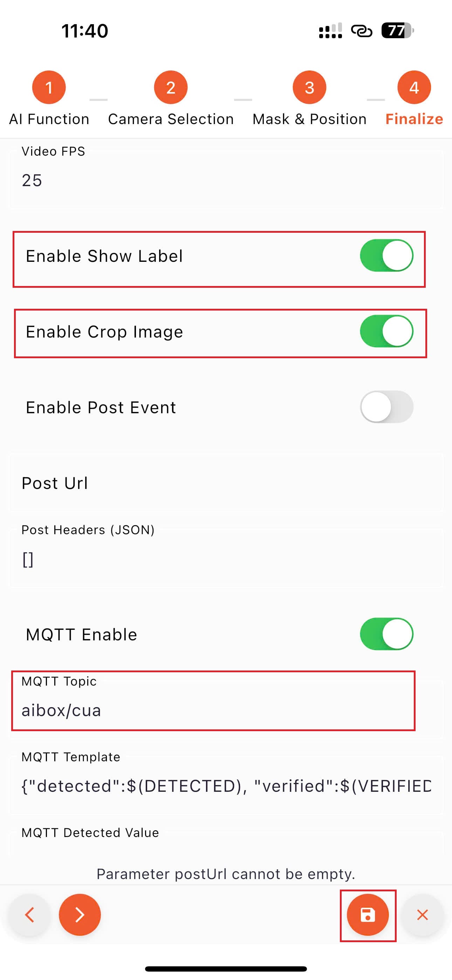Open the AI Function step tab
This screenshot has height=980, width=452.
coord(49,119)
